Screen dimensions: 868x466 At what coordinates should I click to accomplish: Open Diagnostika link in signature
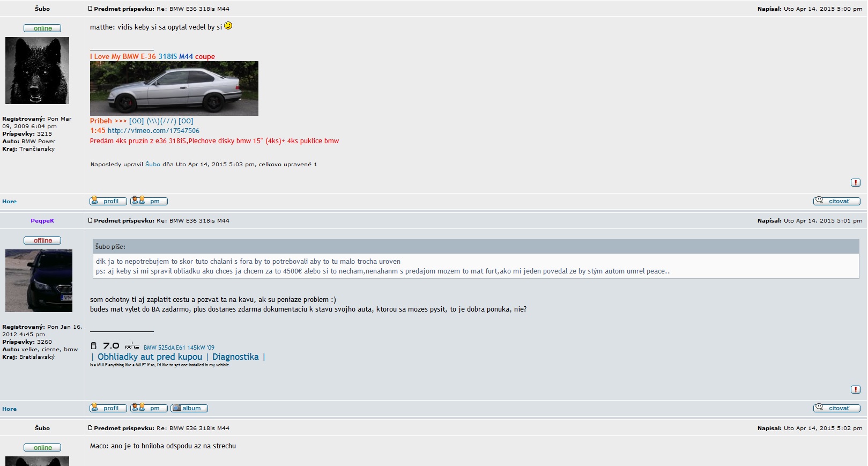point(235,357)
